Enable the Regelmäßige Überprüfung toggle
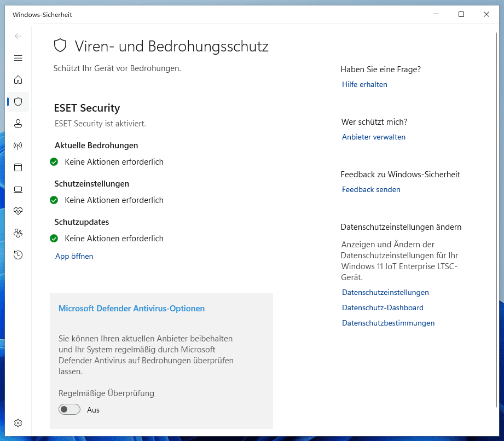This screenshot has height=441, width=504. 69,409
